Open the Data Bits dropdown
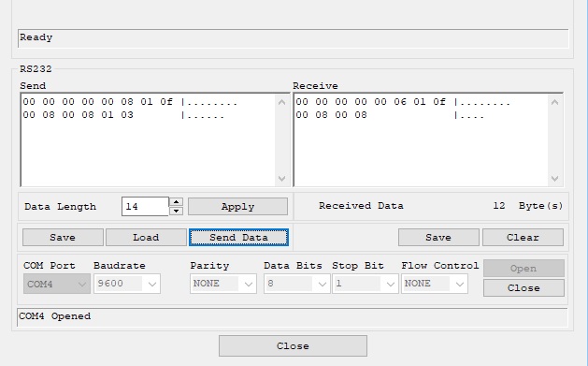Image resolution: width=588 pixels, height=366 pixels. pos(296,284)
